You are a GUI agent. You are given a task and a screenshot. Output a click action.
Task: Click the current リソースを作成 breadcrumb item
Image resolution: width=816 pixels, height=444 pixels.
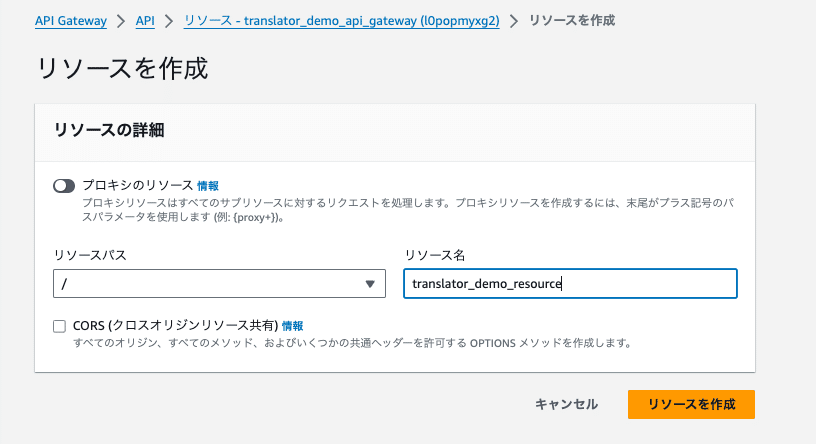pyautogui.click(x=572, y=21)
